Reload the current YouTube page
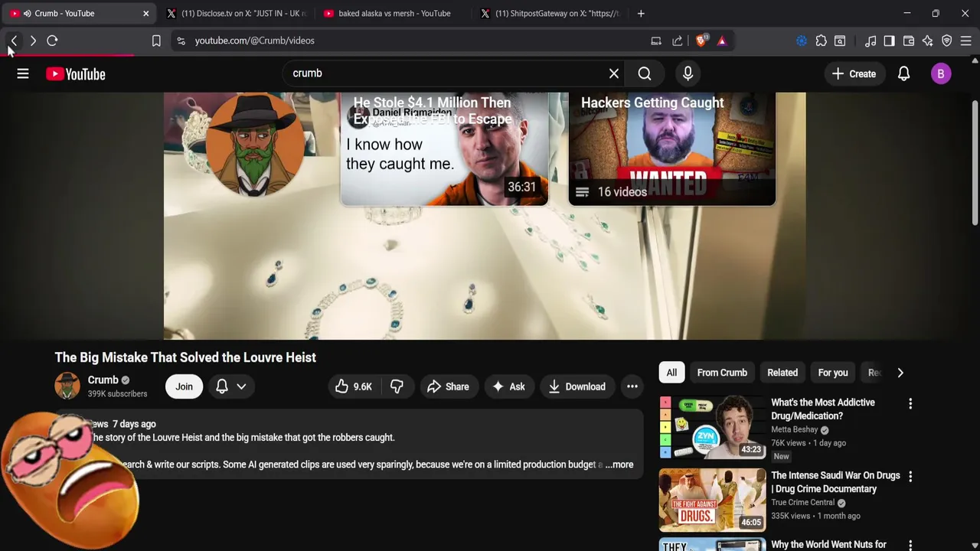 52,41
